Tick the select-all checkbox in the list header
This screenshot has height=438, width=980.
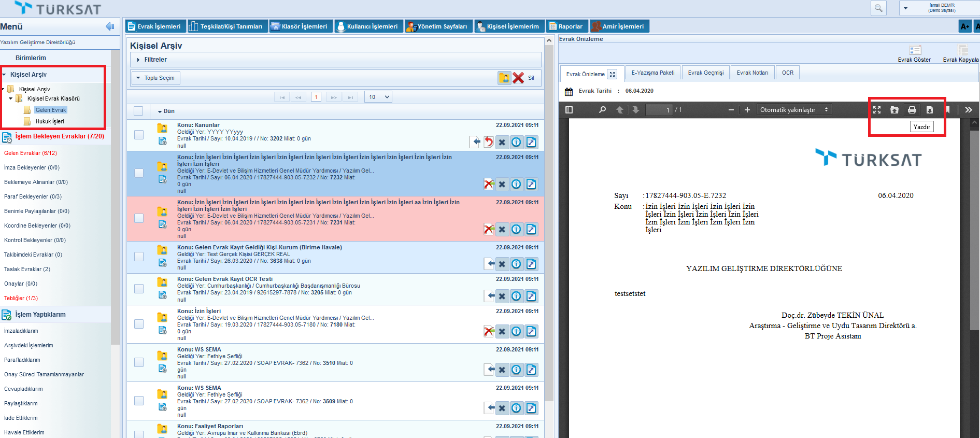tap(138, 111)
